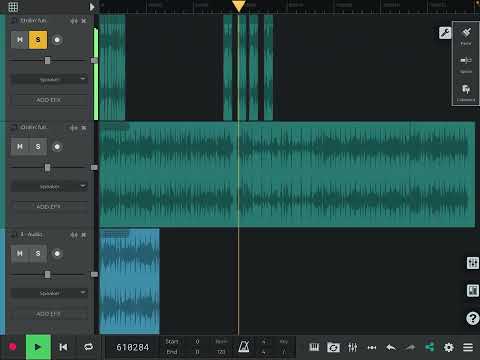Arm recording on the middle track

point(57,147)
